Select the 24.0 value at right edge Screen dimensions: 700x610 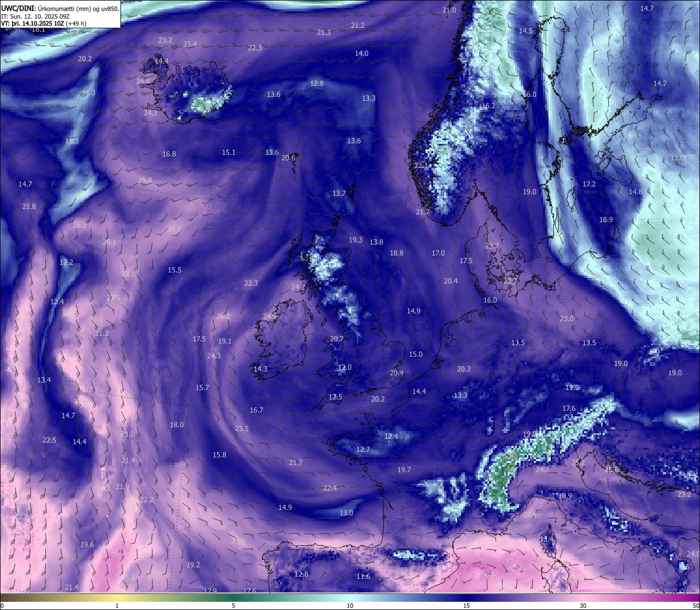pyautogui.click(x=693, y=554)
